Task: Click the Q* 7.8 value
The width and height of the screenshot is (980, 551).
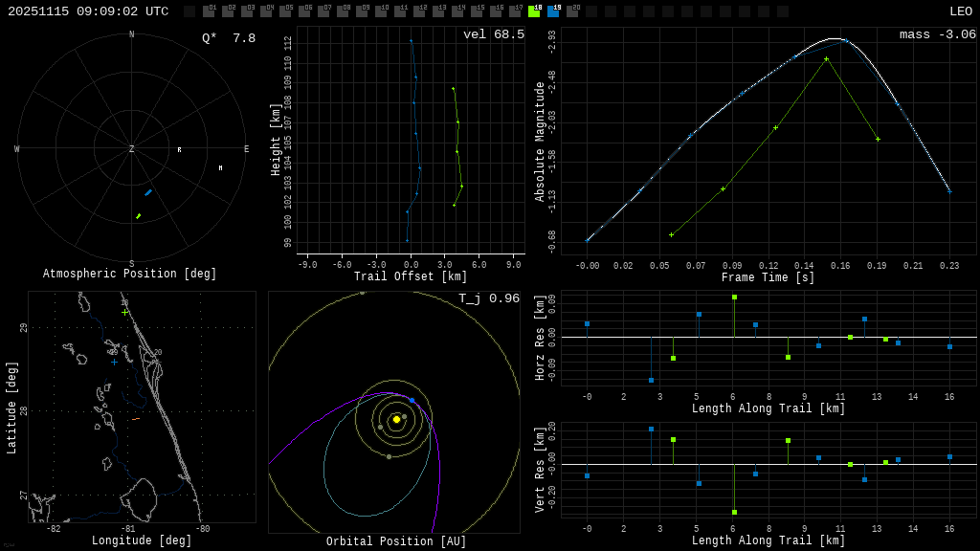Action: 229,38
